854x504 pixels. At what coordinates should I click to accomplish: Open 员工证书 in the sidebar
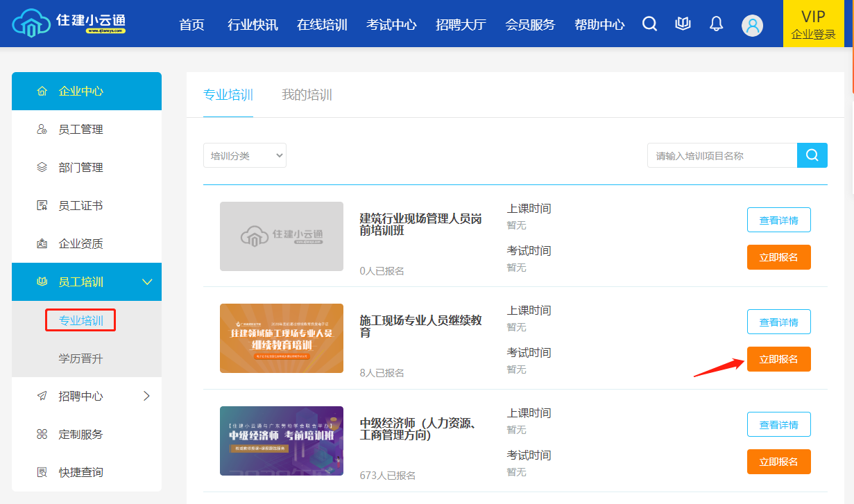tap(80, 206)
